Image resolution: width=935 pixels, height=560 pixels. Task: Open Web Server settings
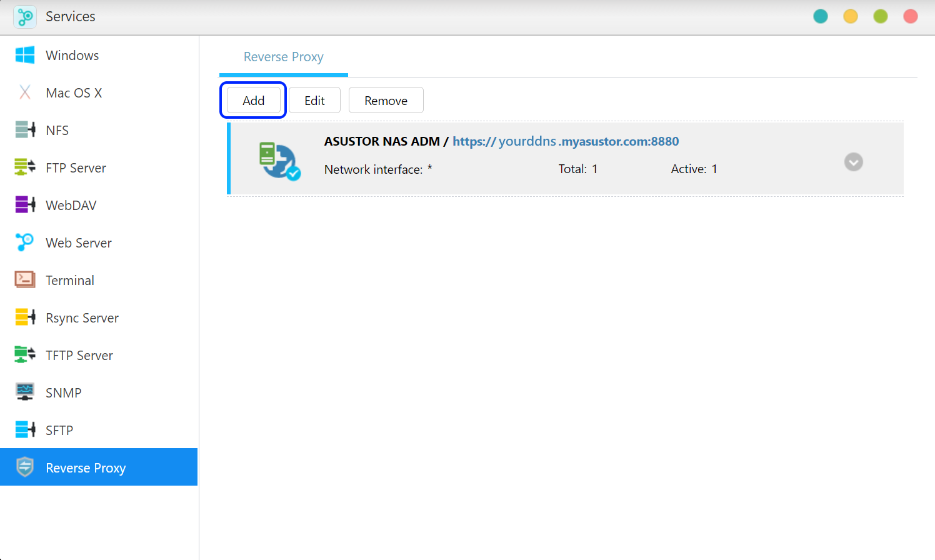click(99, 242)
